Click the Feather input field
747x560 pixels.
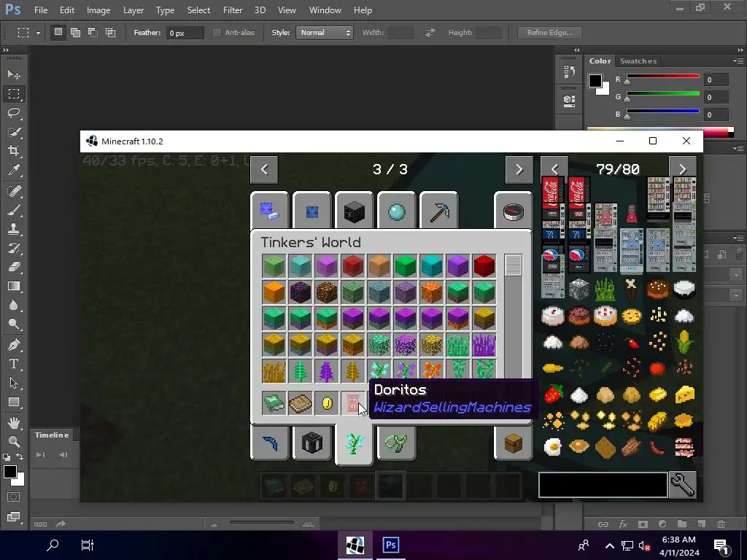185,33
